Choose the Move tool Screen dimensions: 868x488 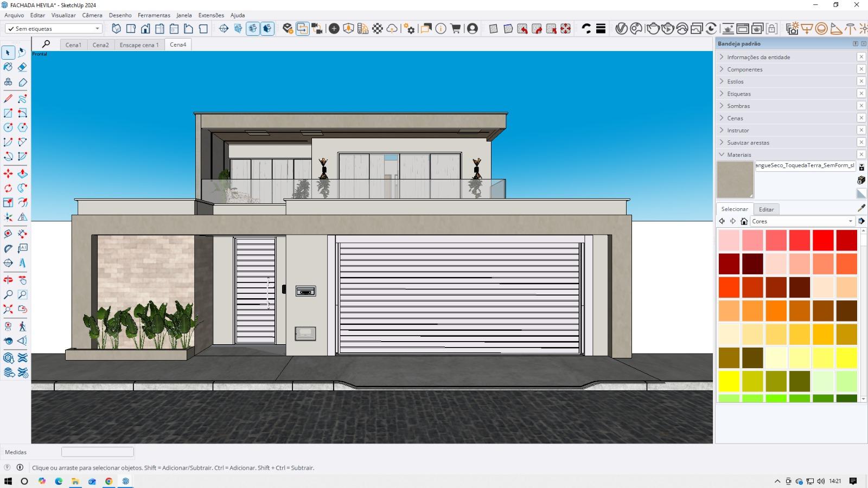click(8, 174)
